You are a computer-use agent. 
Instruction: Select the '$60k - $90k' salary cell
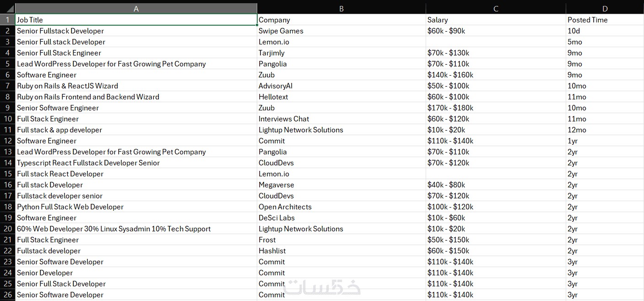pos(496,31)
